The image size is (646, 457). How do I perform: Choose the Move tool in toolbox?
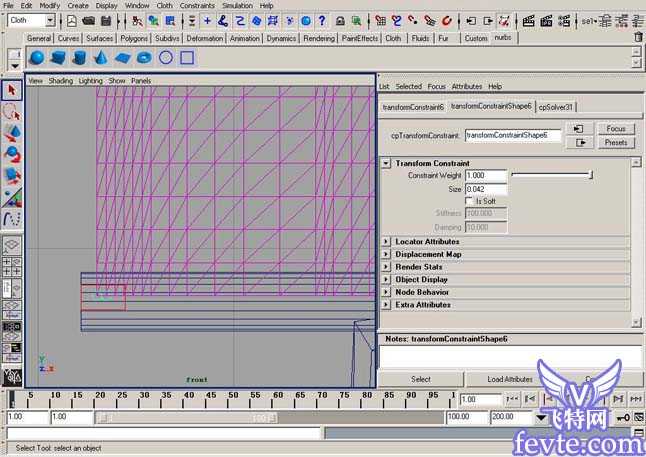[x=13, y=133]
